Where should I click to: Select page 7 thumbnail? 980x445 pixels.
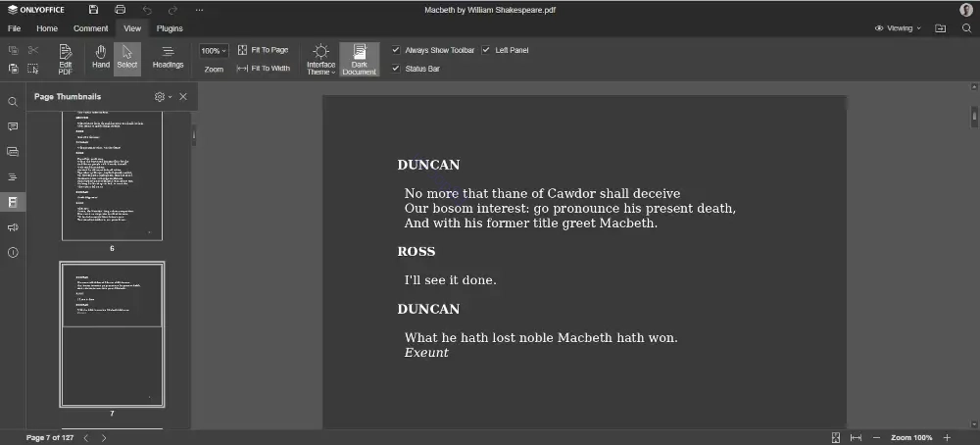coord(112,334)
